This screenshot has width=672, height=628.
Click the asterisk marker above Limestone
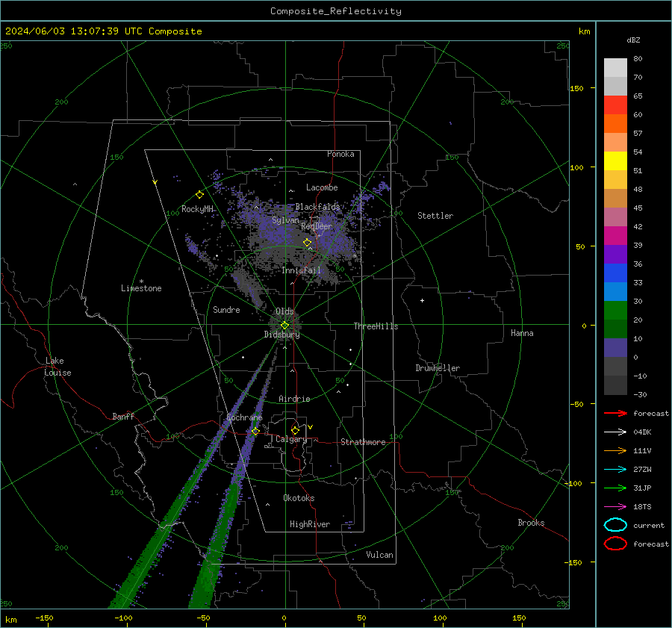(141, 282)
